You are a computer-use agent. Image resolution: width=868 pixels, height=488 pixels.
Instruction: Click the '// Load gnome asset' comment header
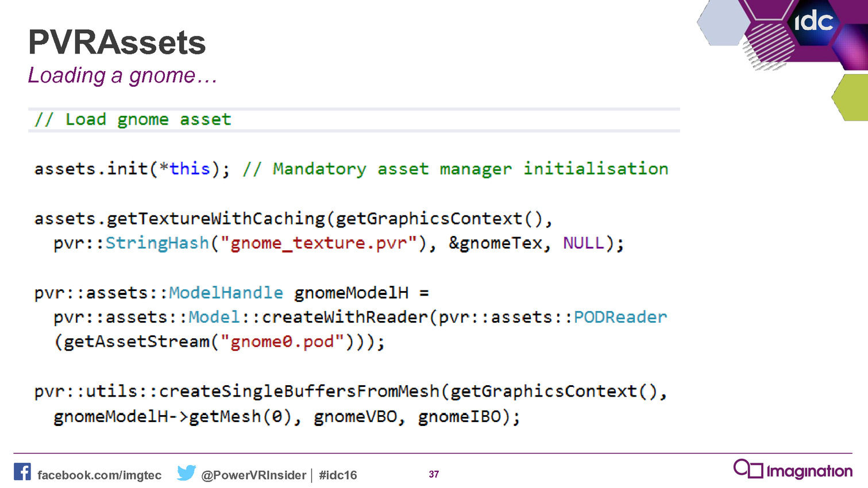133,119
